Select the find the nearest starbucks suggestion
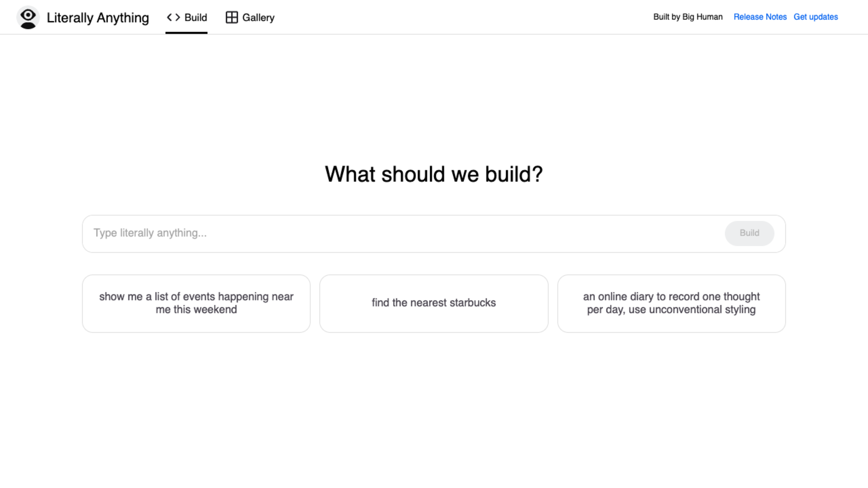Viewport: 868px width, 488px height. tap(434, 303)
